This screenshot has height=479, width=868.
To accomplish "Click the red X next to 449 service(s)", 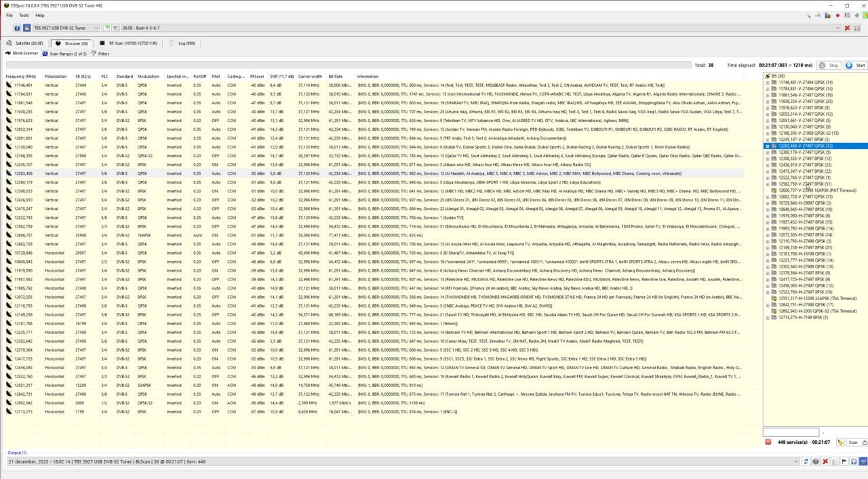I will coord(768,442).
